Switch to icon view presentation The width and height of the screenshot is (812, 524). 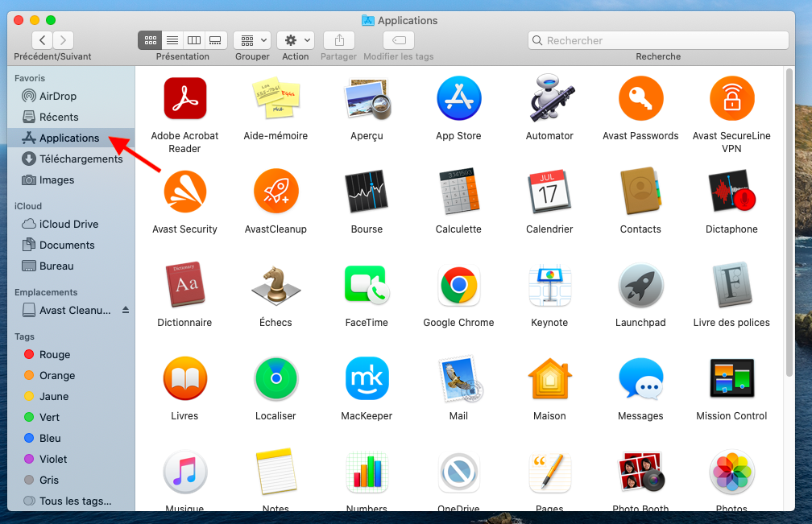coord(150,40)
